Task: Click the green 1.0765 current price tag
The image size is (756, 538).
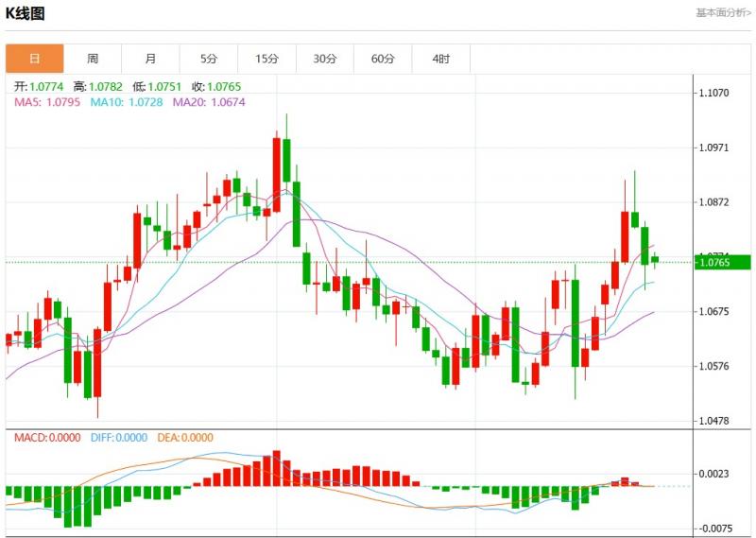Action: tap(722, 263)
